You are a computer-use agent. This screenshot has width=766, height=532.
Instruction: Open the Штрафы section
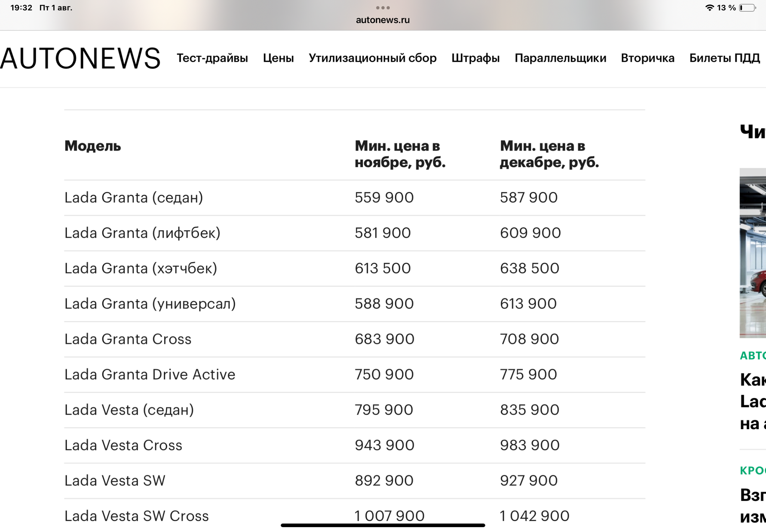tap(475, 58)
